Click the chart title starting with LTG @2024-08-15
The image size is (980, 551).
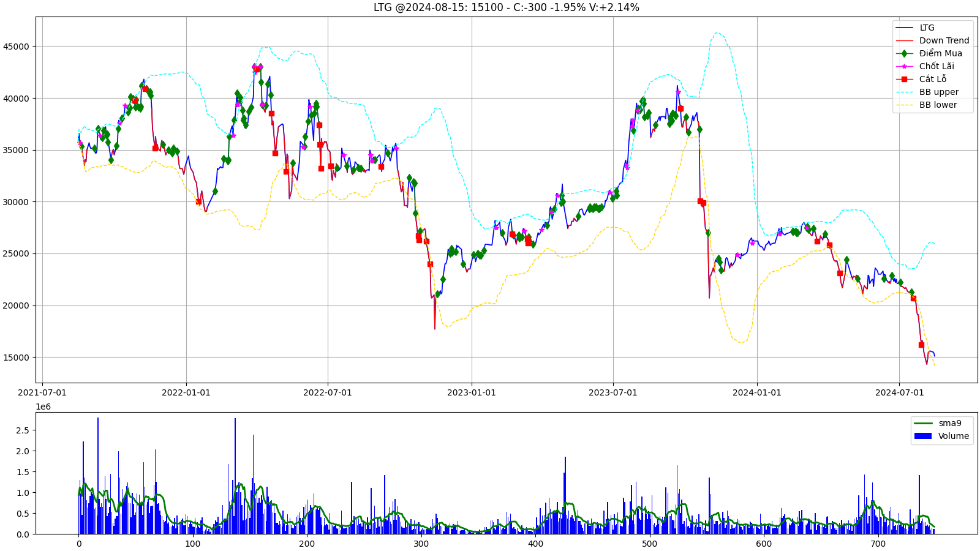coord(507,7)
